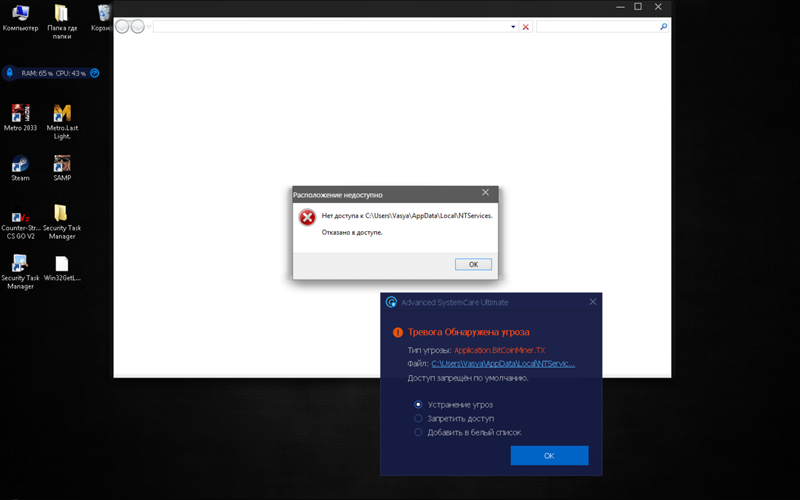Click the Тревога Обнаружена угроза heading

click(468, 332)
